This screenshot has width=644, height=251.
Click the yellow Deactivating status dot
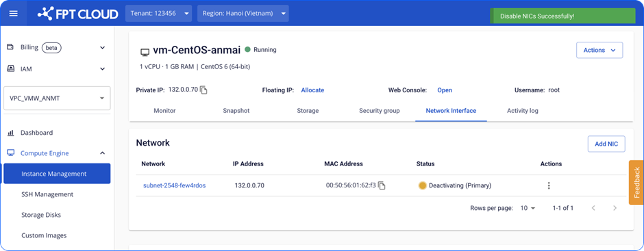[x=422, y=185]
